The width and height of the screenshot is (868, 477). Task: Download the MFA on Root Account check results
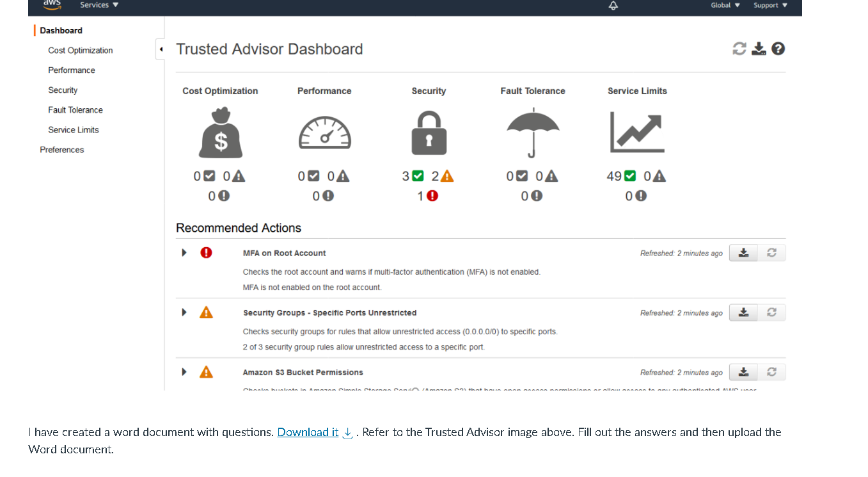click(x=743, y=252)
